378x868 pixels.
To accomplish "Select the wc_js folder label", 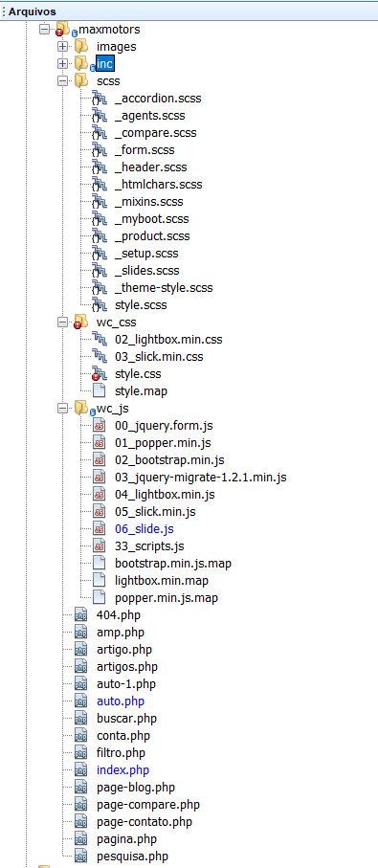I will [x=113, y=409].
